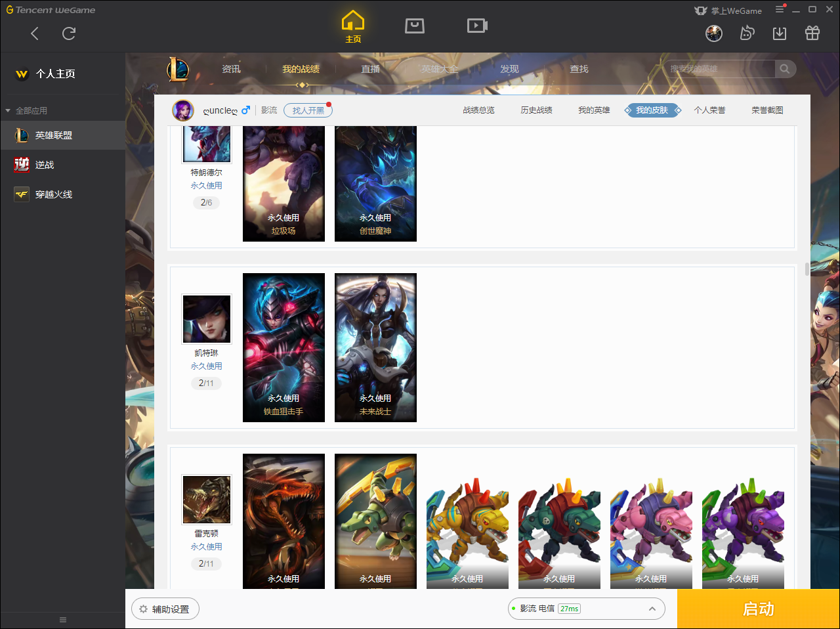The image size is (840, 629).
Task: Open the video live icon
Action: pyautogui.click(x=477, y=26)
